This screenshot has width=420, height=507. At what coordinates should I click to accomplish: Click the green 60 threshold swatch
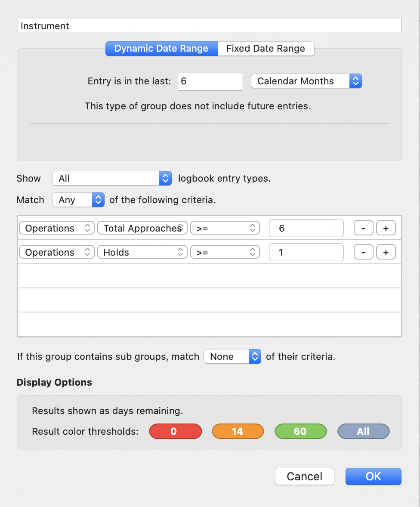tap(301, 431)
